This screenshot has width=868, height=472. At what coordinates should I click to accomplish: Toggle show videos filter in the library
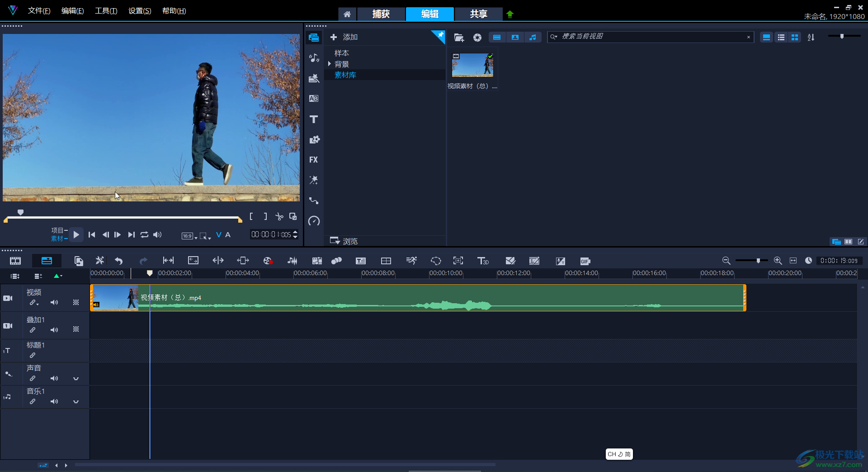(x=497, y=38)
